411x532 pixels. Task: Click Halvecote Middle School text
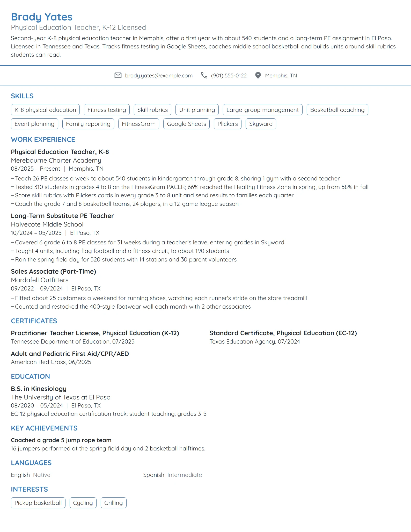[47, 224]
